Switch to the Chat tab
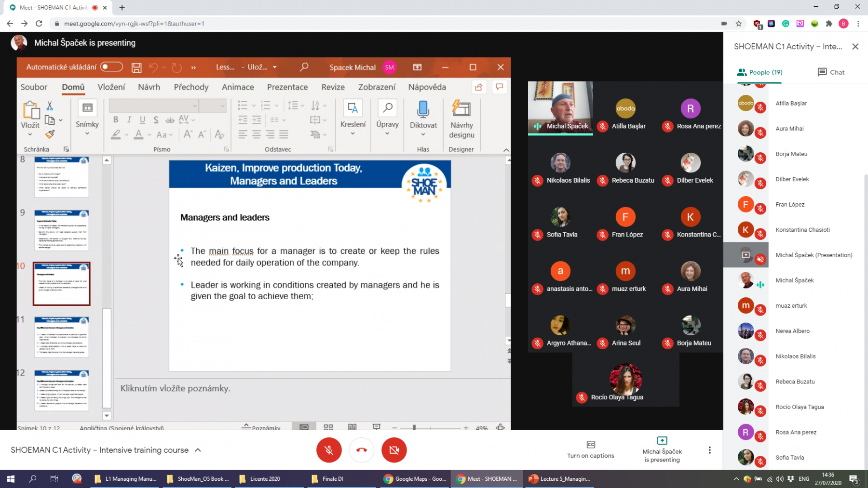The width and height of the screenshot is (868, 488). (x=831, y=72)
